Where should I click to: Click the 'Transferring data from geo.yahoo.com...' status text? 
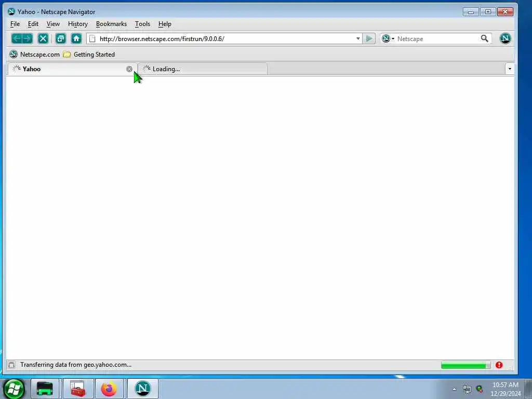click(x=76, y=365)
